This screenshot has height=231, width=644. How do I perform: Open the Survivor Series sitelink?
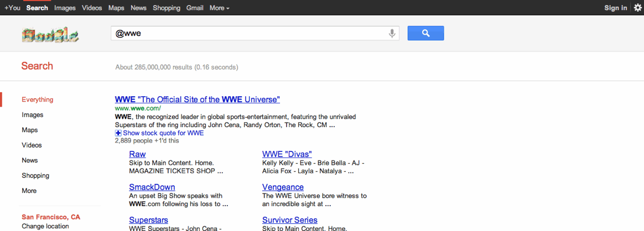[290, 221]
